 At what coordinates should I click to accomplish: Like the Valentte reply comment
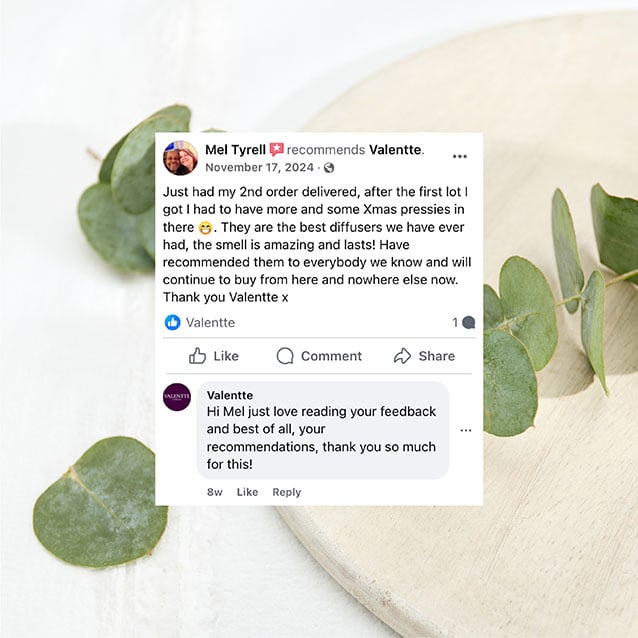247,492
